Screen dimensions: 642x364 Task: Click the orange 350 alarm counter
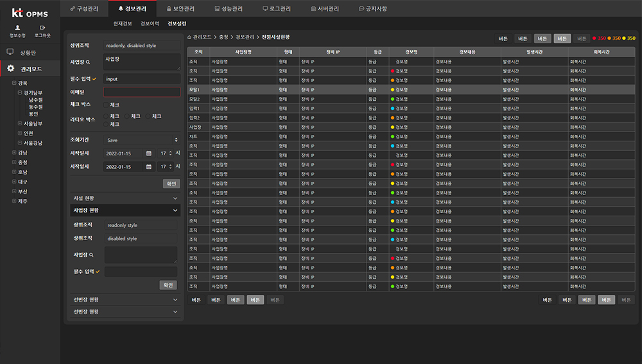pyautogui.click(x=614, y=39)
